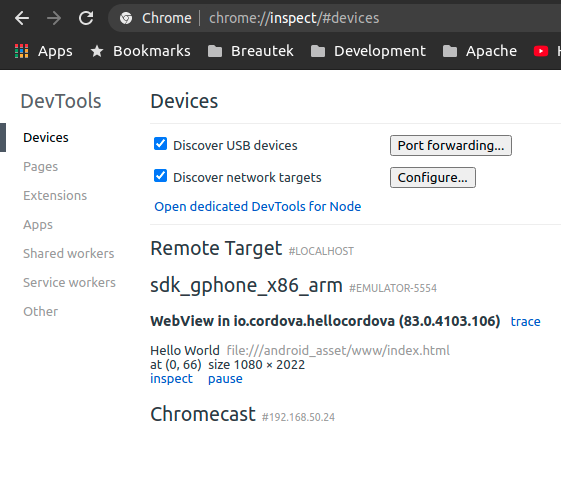Click the browser Back arrow
561x483 pixels.
[x=22, y=18]
